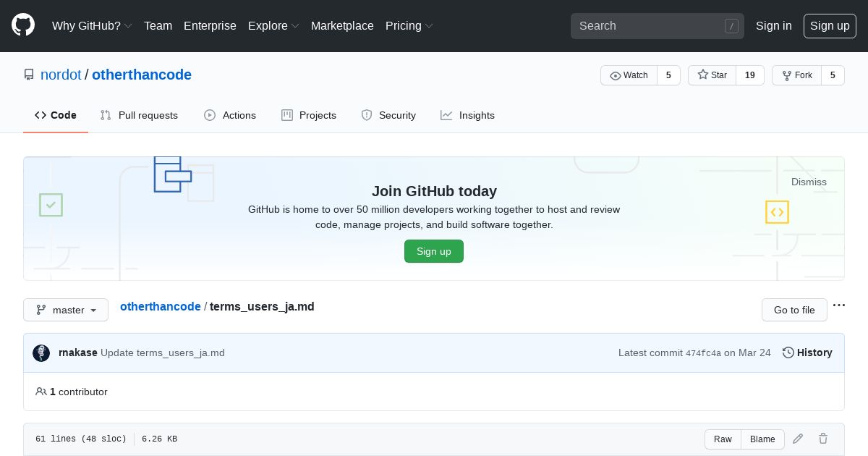The height and width of the screenshot is (456, 868).
Task: Switch to the Pull requests tab
Action: coord(139,115)
